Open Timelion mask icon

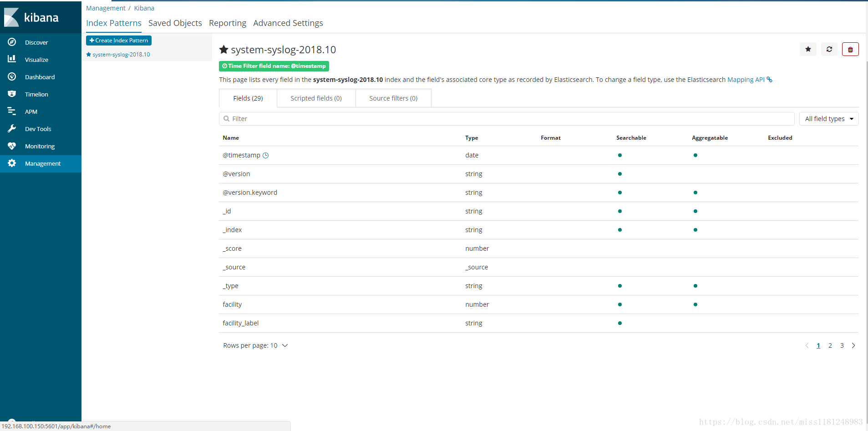coord(12,94)
